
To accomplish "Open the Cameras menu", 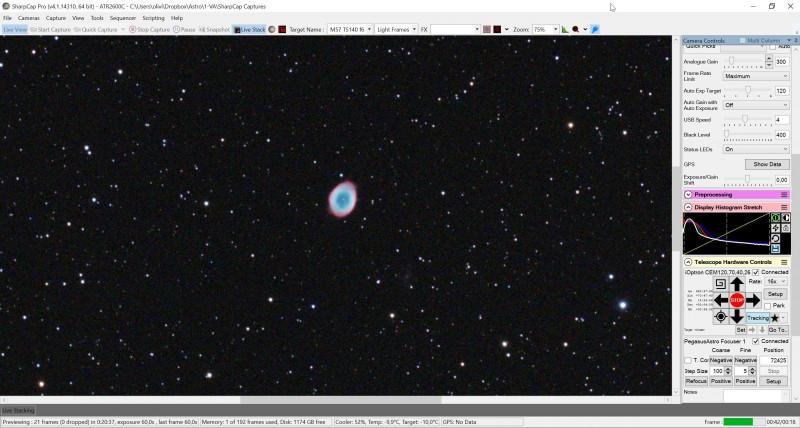I will [x=29, y=18].
